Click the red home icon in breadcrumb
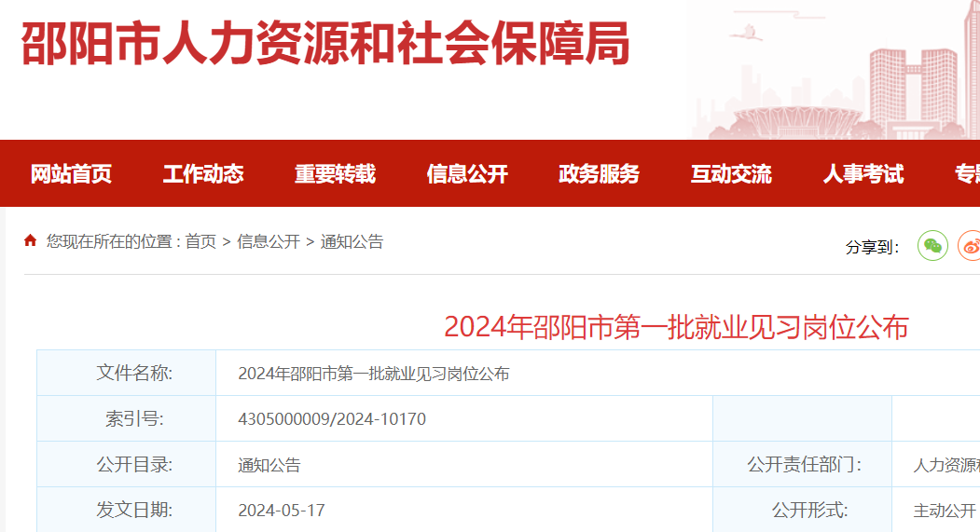 point(30,240)
